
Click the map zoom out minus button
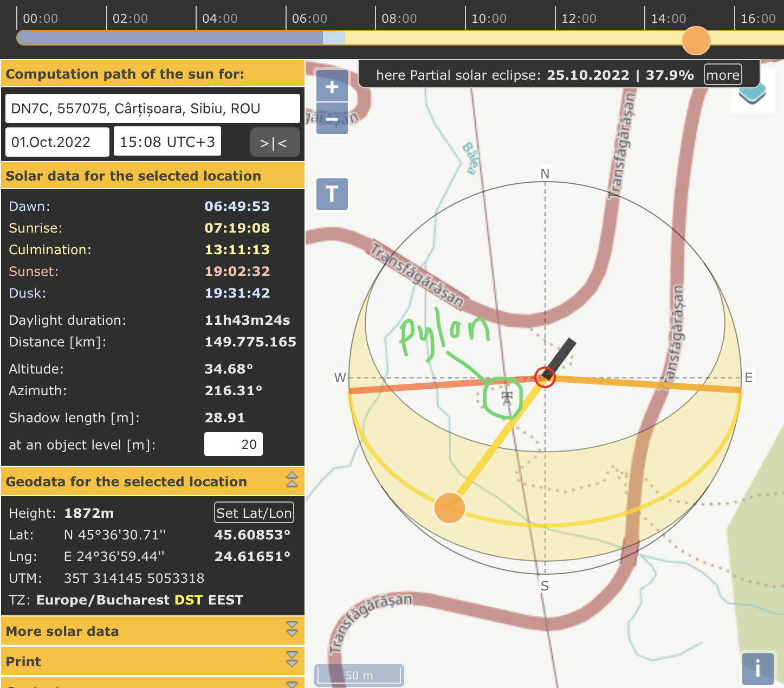(x=332, y=119)
